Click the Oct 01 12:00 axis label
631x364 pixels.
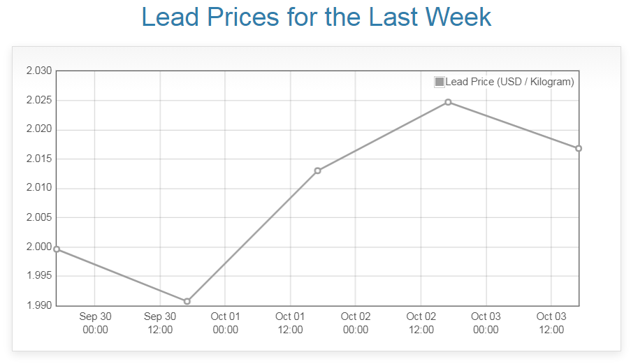290,323
